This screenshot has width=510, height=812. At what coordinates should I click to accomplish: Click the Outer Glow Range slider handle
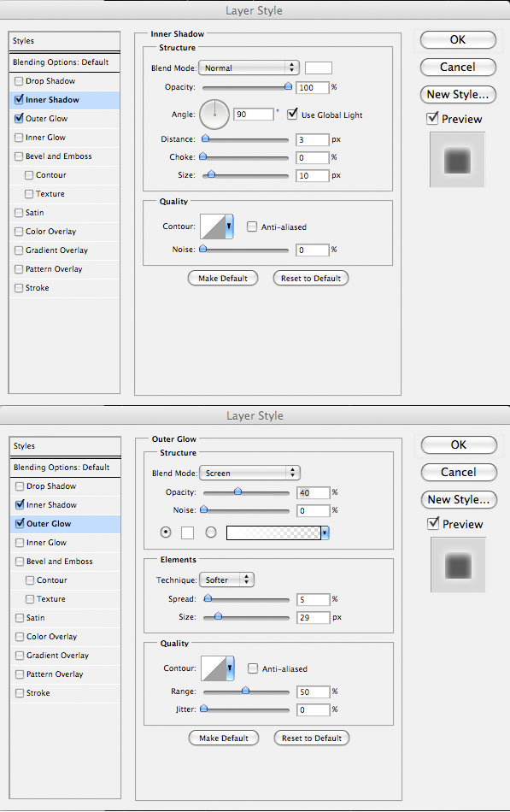coord(245,691)
